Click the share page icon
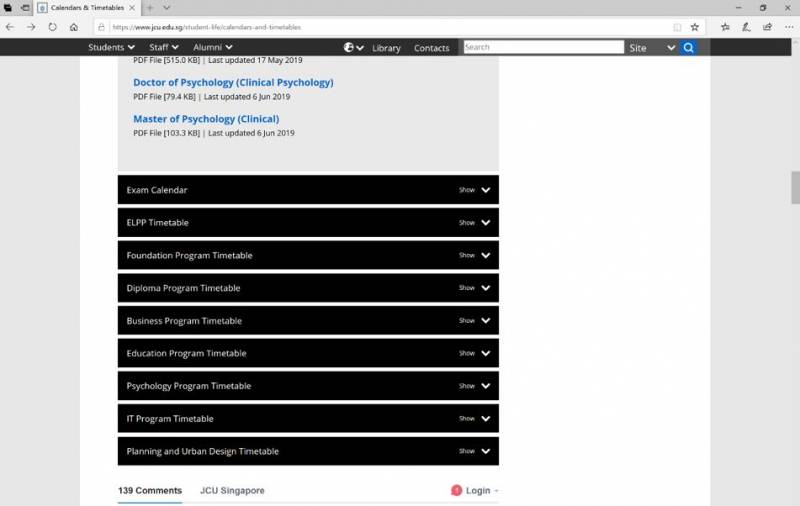The height and width of the screenshot is (506, 800). click(x=767, y=27)
